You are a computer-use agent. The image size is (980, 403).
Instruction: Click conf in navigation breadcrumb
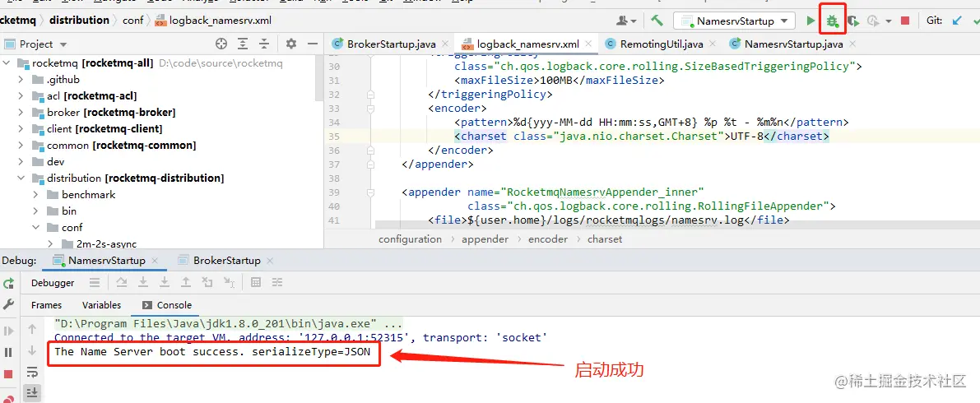point(132,21)
